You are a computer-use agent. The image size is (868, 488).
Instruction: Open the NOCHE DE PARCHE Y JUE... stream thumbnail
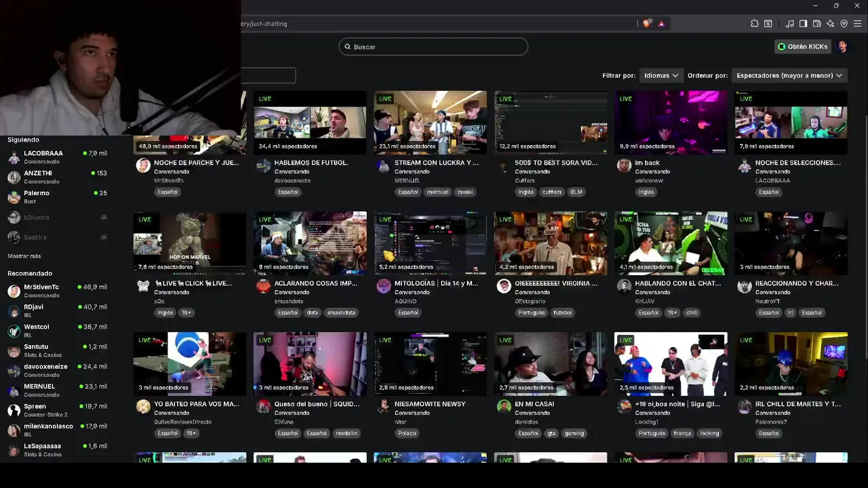pos(190,123)
